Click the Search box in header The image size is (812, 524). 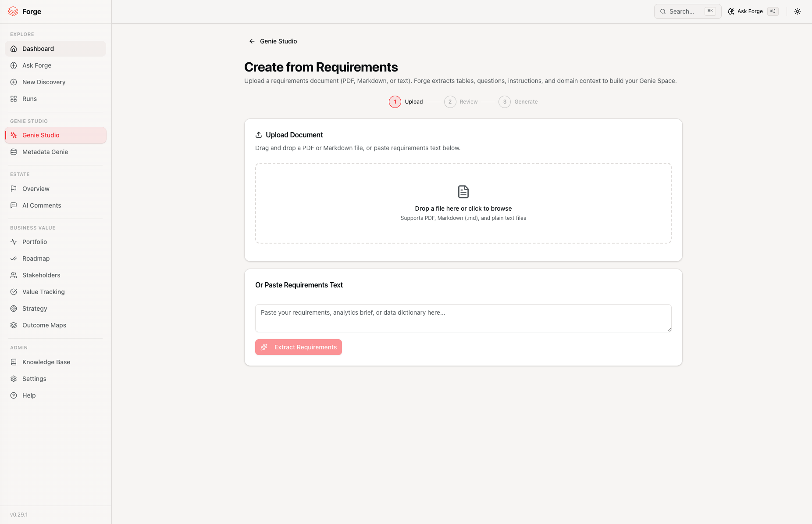687,11
